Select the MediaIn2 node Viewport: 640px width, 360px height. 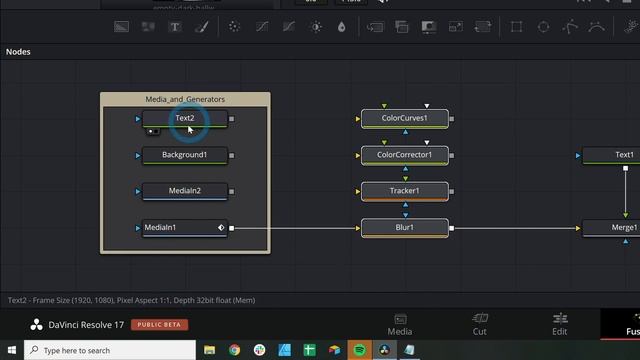pyautogui.click(x=185, y=191)
